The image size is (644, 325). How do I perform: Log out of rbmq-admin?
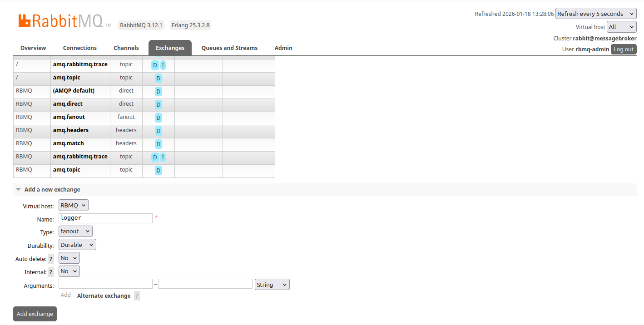coord(623,49)
